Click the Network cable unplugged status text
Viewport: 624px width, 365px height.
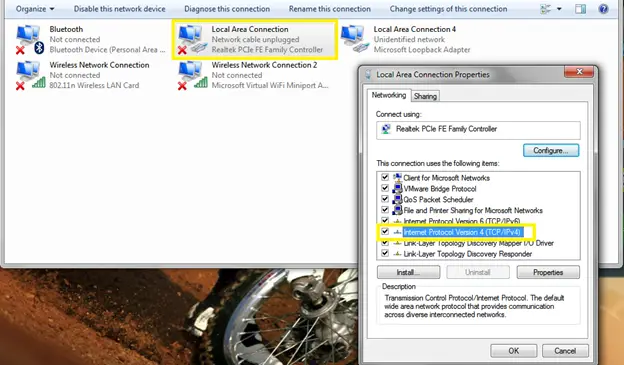pos(255,39)
